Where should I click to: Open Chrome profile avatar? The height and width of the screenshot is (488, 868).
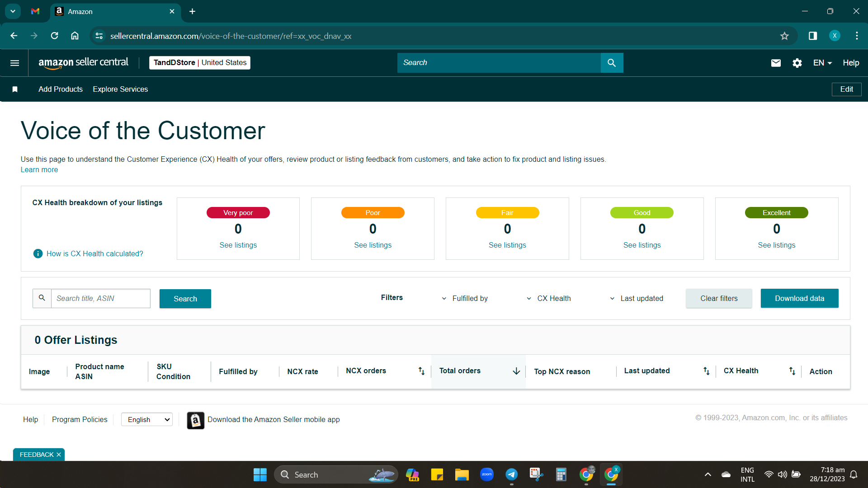835,36
